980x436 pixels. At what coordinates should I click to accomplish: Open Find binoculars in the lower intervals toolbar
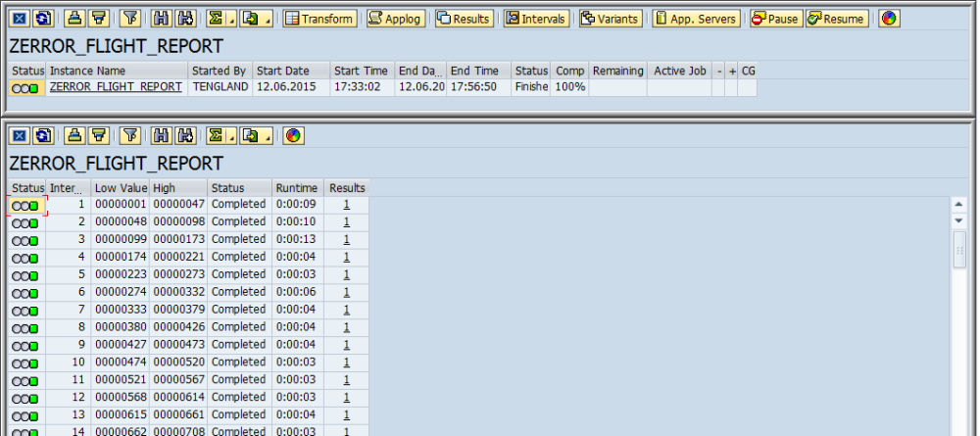pyautogui.click(x=162, y=135)
